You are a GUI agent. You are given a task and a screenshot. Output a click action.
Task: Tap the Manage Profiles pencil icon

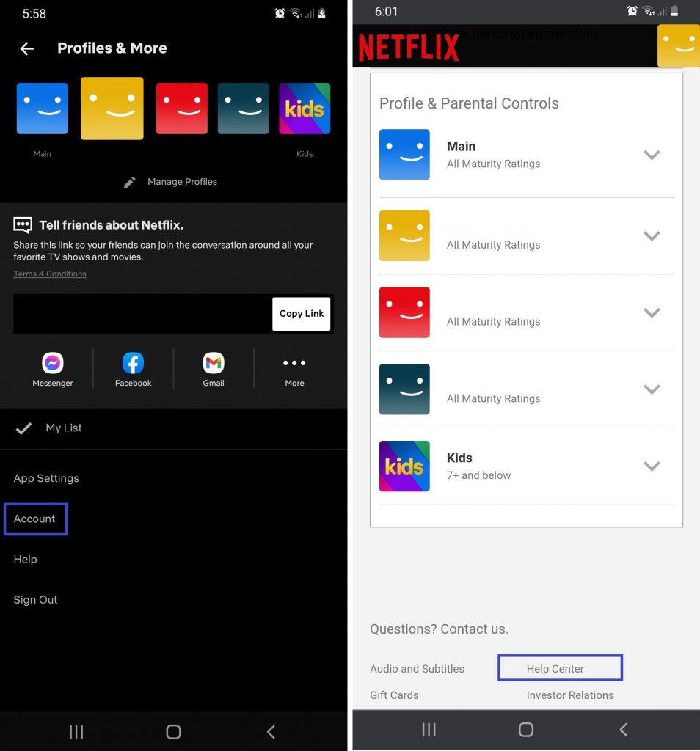click(x=131, y=182)
